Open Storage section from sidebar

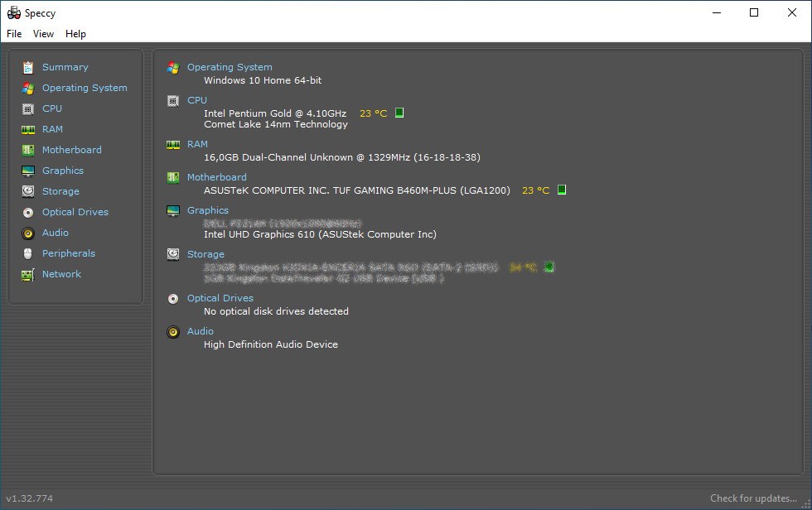pos(60,191)
